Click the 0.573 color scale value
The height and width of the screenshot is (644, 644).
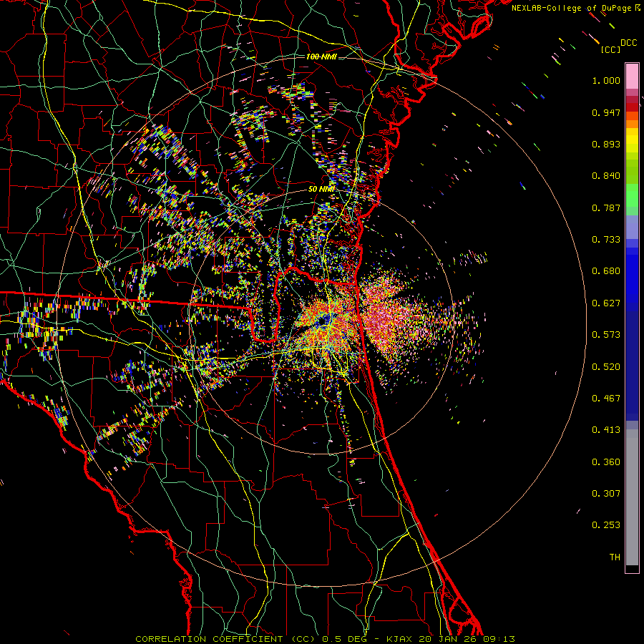coord(606,335)
